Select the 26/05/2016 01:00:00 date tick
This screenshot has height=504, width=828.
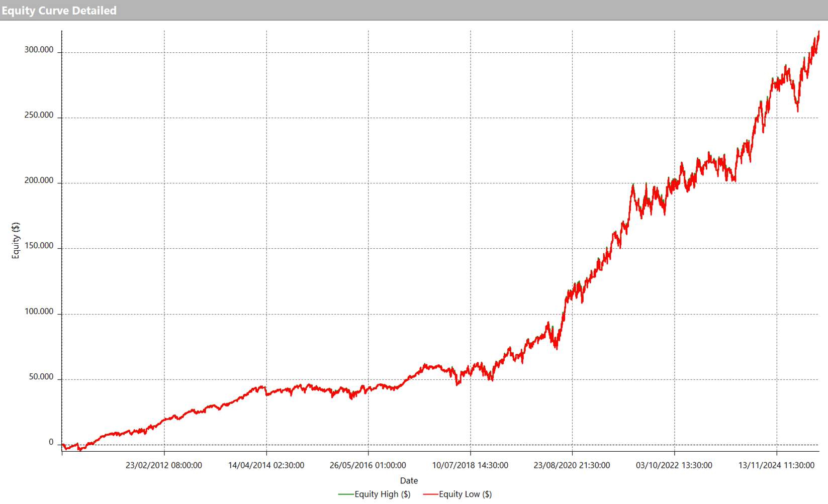pyautogui.click(x=368, y=465)
